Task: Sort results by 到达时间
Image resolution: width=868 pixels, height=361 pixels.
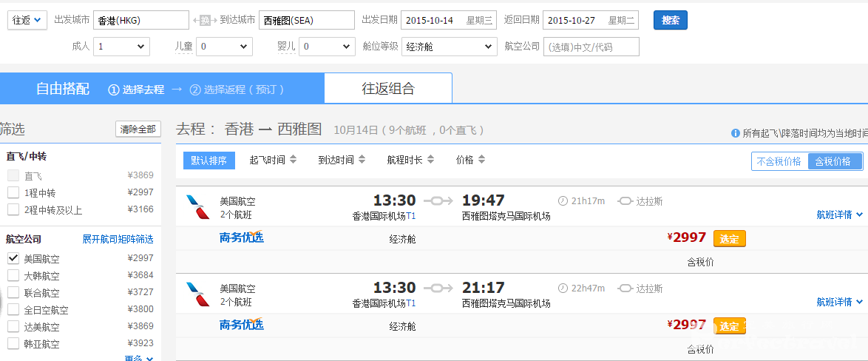Action: pyautogui.click(x=336, y=160)
